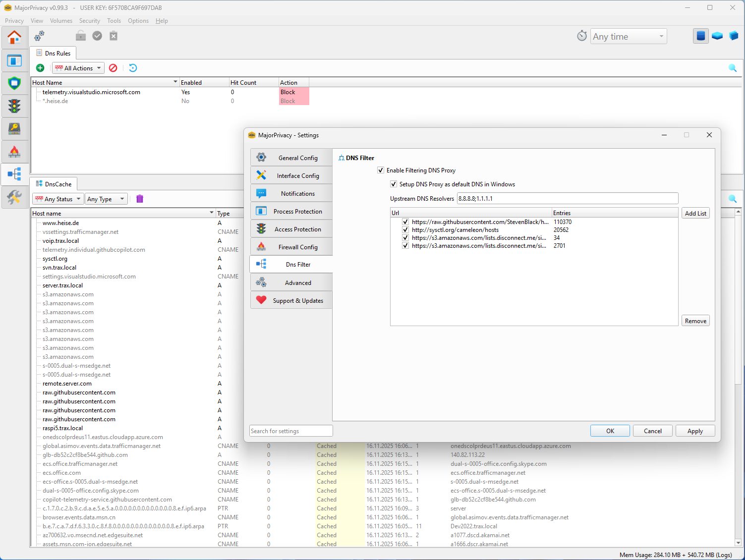This screenshot has width=745, height=560.
Task: Open the All Actions dropdown
Action: pyautogui.click(x=78, y=68)
